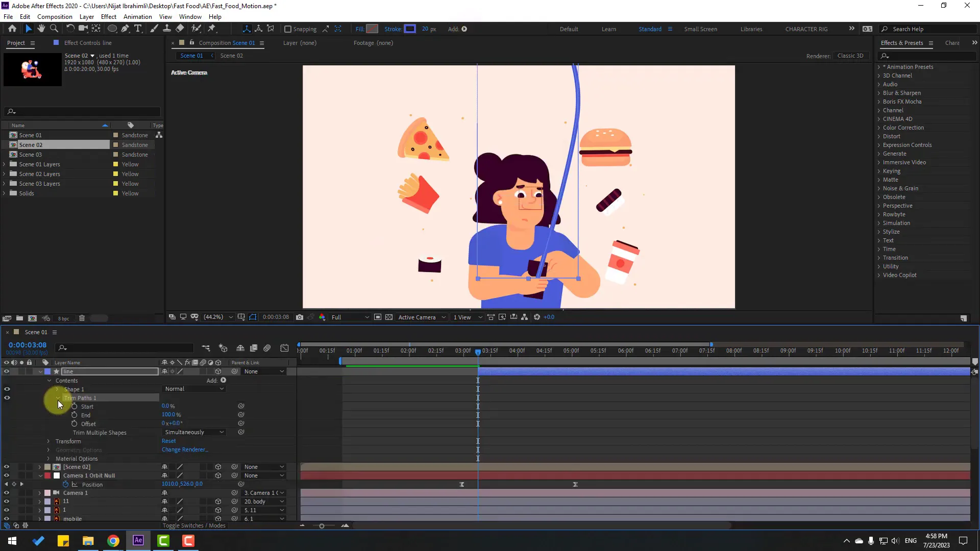
Task: Activate the Pen tool
Action: click(x=126, y=29)
